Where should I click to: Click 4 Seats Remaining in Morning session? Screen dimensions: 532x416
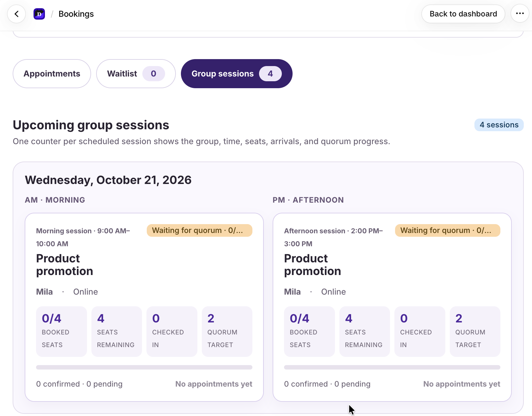(117, 332)
